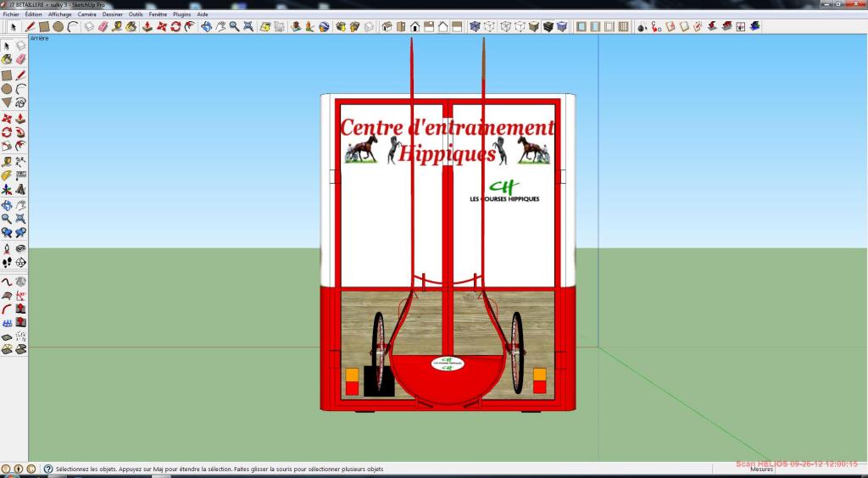Select the Axes tool
The height and width of the screenshot is (478, 868).
click(7, 190)
